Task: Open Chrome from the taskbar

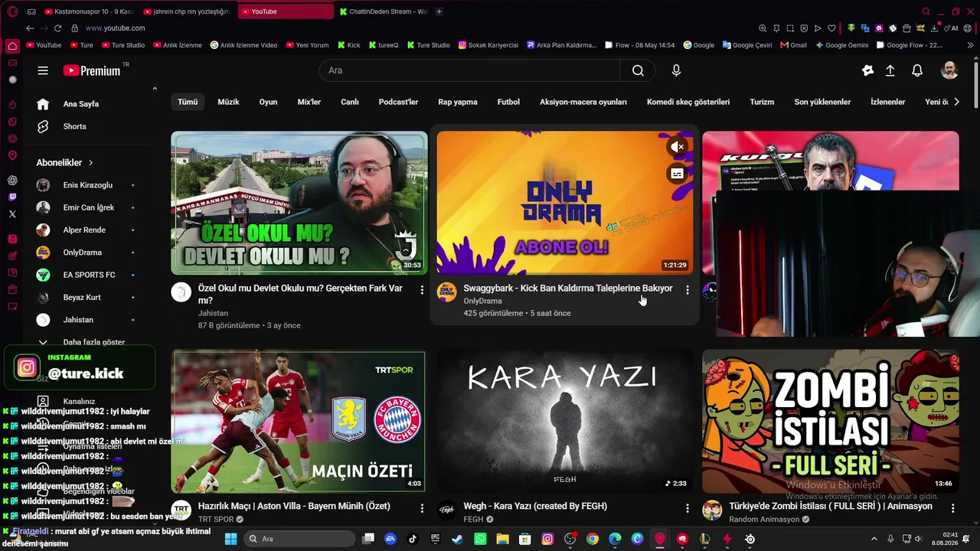Action: (593, 539)
